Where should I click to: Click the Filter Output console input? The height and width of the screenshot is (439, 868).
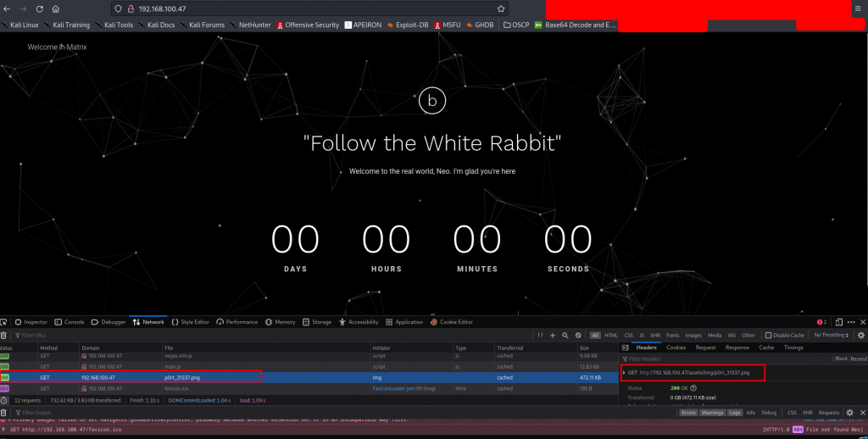point(343,413)
